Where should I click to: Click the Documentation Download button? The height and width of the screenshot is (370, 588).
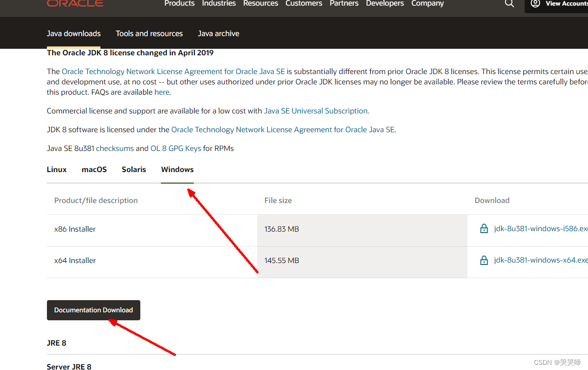pyautogui.click(x=93, y=310)
